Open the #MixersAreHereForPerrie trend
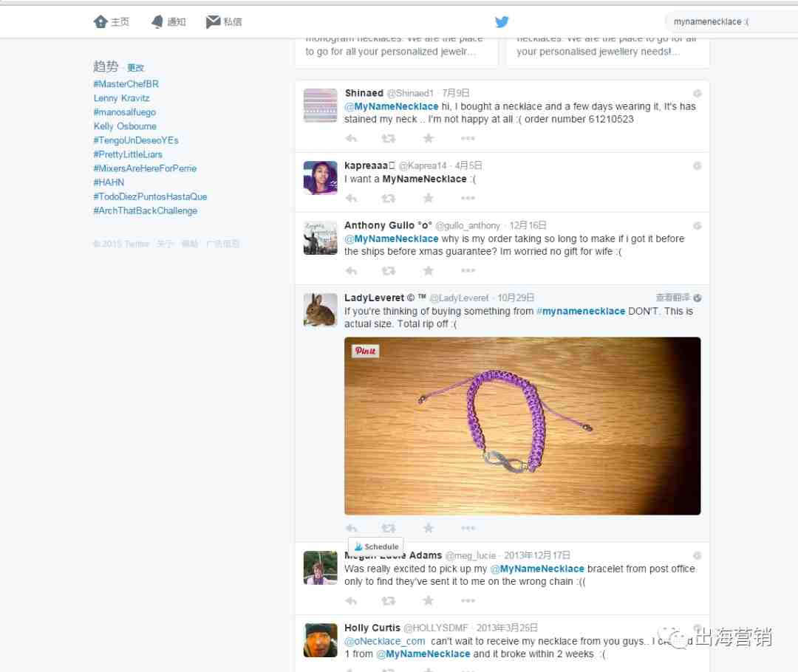Image resolution: width=798 pixels, height=672 pixels. coord(145,168)
